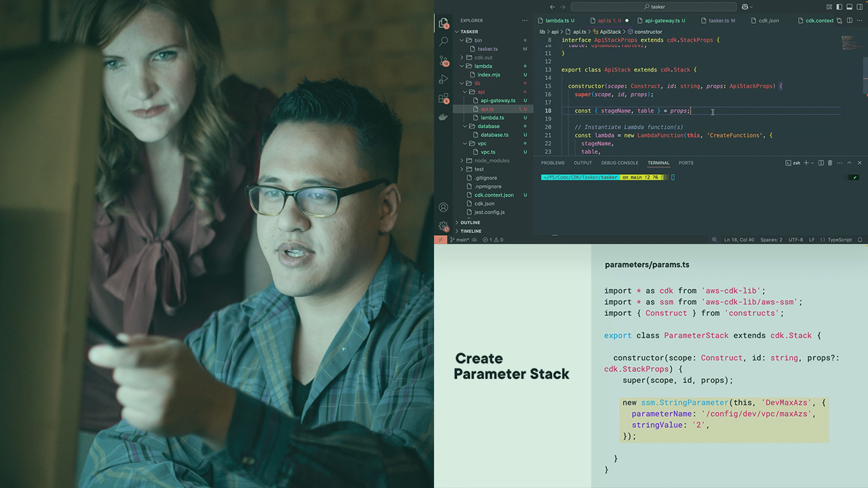Switch to the PROBLEMS panel tab
Screen dimensions: 868x488
click(x=553, y=163)
